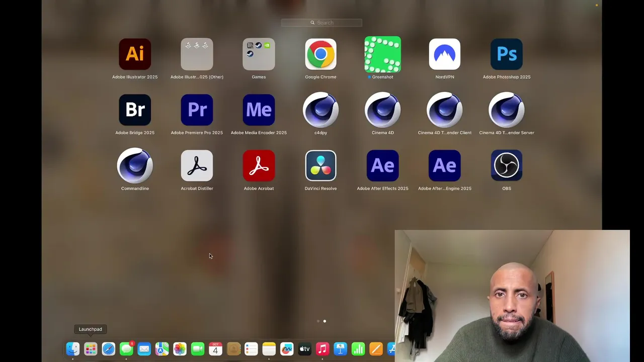Open Acrobat Distiller
The height and width of the screenshot is (362, 644).
[x=197, y=165]
